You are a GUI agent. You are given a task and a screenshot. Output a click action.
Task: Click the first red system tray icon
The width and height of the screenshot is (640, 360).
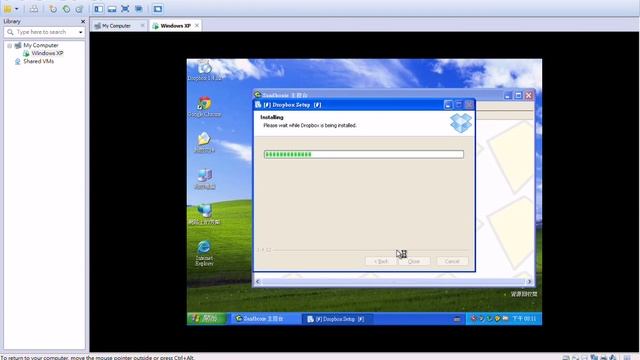click(473, 318)
